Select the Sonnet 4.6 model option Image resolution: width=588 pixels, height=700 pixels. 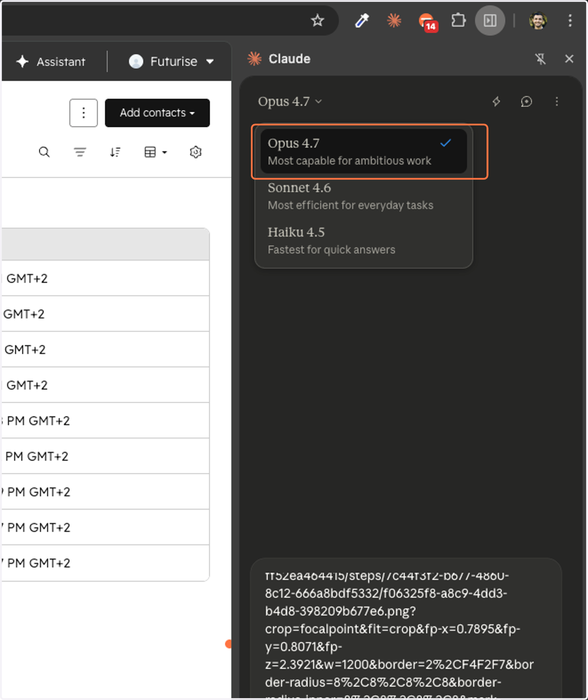coord(364,196)
